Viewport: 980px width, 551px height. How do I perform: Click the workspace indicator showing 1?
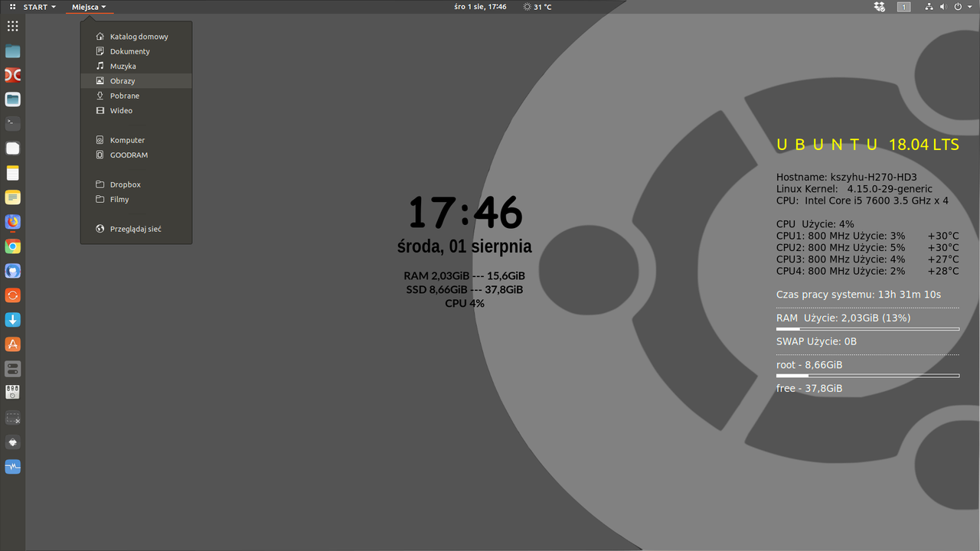904,7
